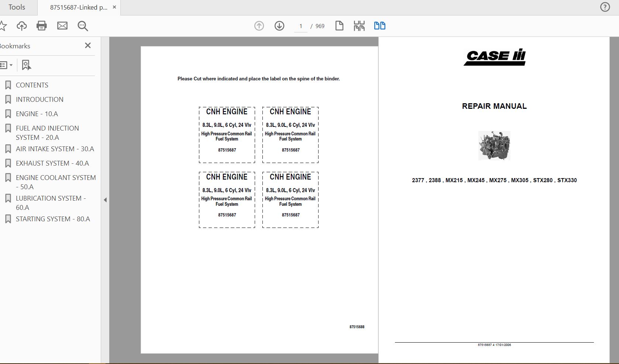
Task: Open STARTING SYSTEM - 80.A bookmark
Action: [x=53, y=219]
